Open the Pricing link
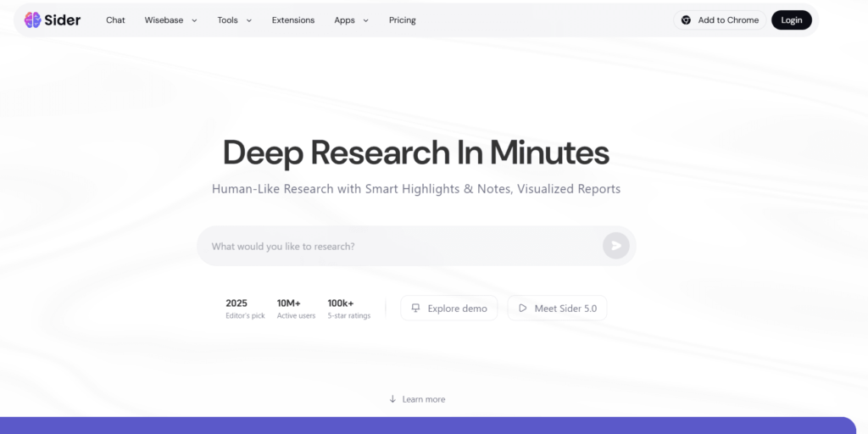 tap(403, 20)
